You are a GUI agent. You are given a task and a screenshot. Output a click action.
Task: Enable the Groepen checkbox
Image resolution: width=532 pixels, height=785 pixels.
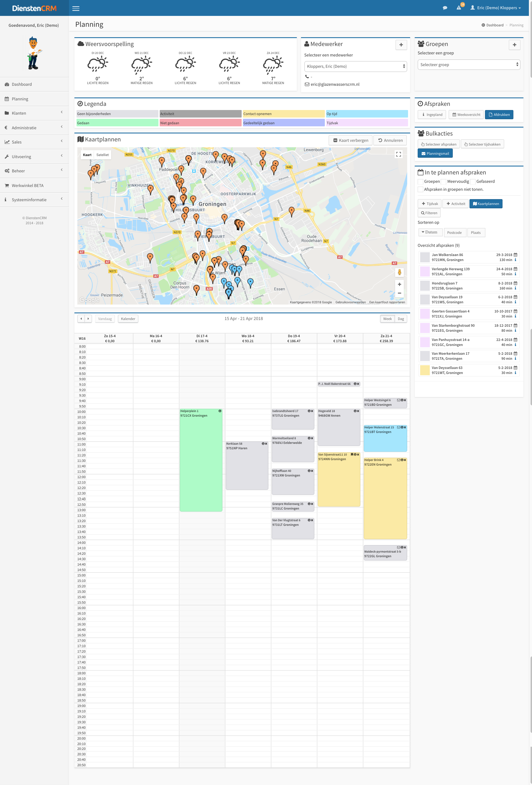pyautogui.click(x=420, y=182)
